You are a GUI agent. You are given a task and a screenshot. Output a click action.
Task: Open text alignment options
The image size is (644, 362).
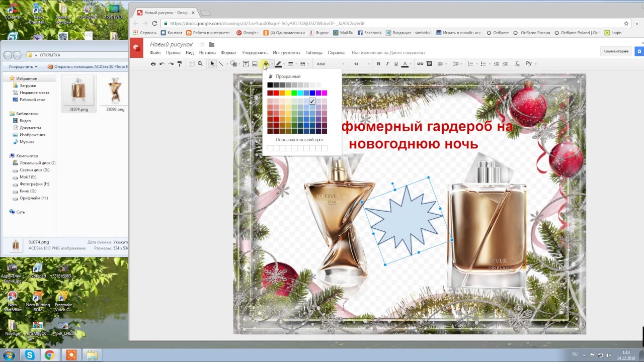point(440,64)
